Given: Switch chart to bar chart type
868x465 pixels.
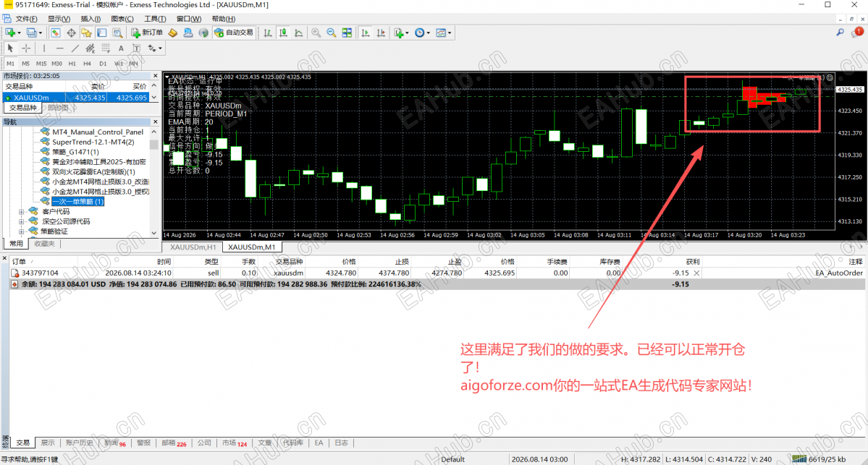Looking at the screenshot, I should pyautogui.click(x=268, y=33).
